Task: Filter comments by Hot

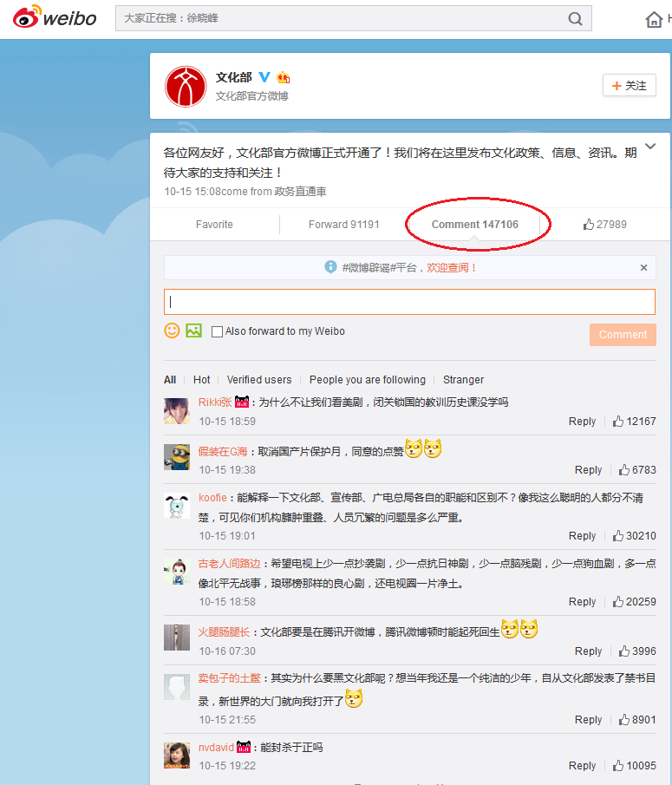Action: coord(202,379)
